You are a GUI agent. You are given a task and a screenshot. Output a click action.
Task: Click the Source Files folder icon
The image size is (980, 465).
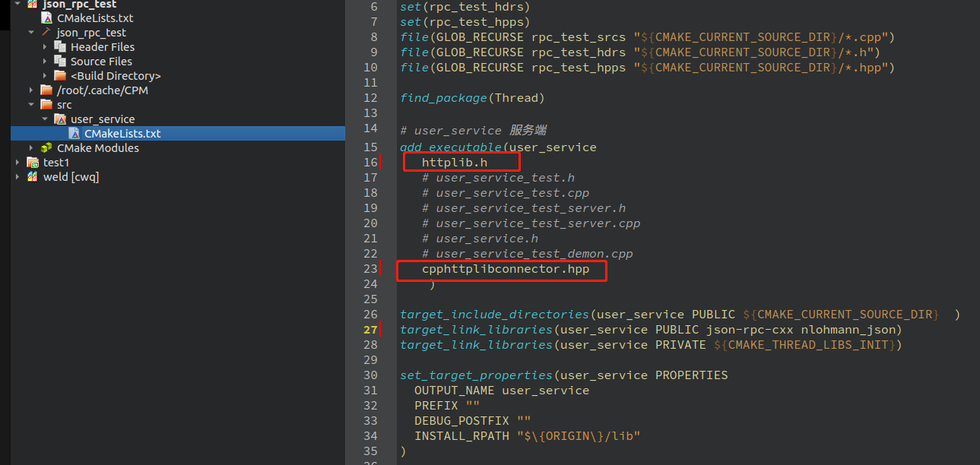click(x=60, y=61)
